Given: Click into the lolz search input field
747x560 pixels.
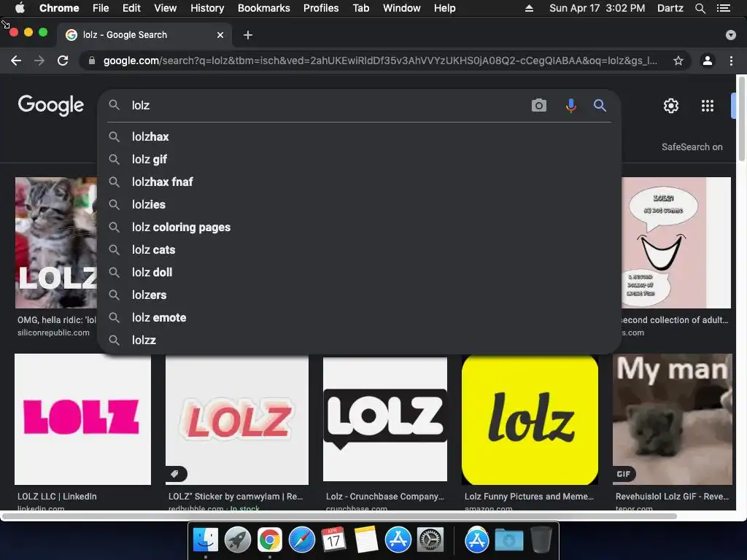Looking at the screenshot, I should click(326, 105).
